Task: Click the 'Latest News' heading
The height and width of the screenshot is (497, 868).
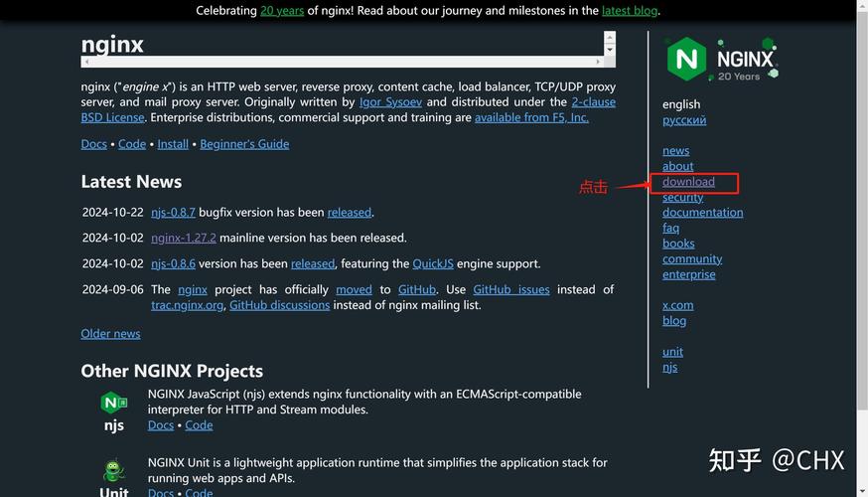Action: (131, 182)
